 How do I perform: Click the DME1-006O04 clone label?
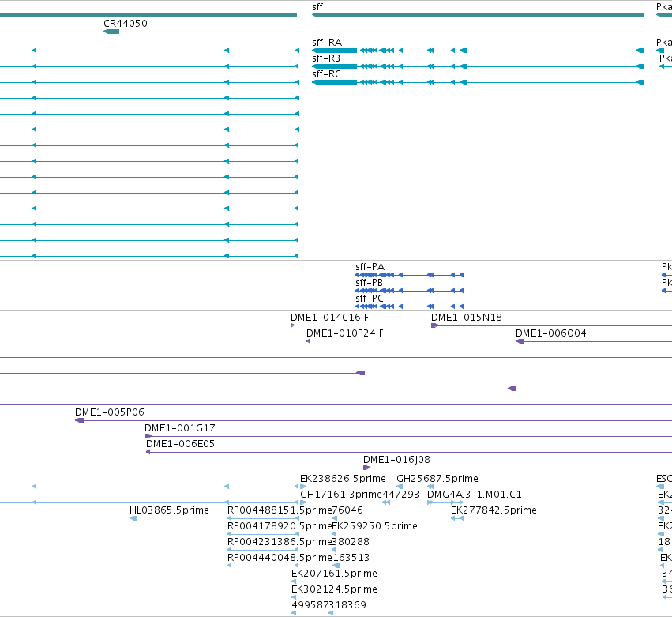pos(550,333)
